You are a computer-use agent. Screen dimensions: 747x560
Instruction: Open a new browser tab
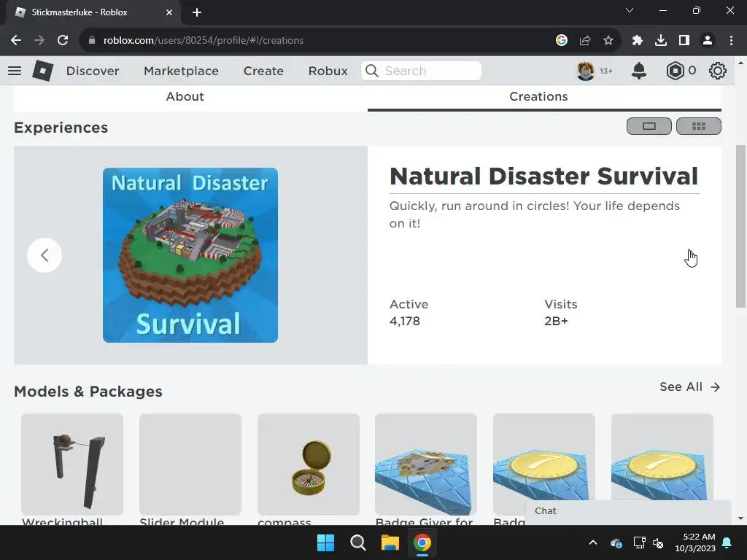pyautogui.click(x=197, y=12)
